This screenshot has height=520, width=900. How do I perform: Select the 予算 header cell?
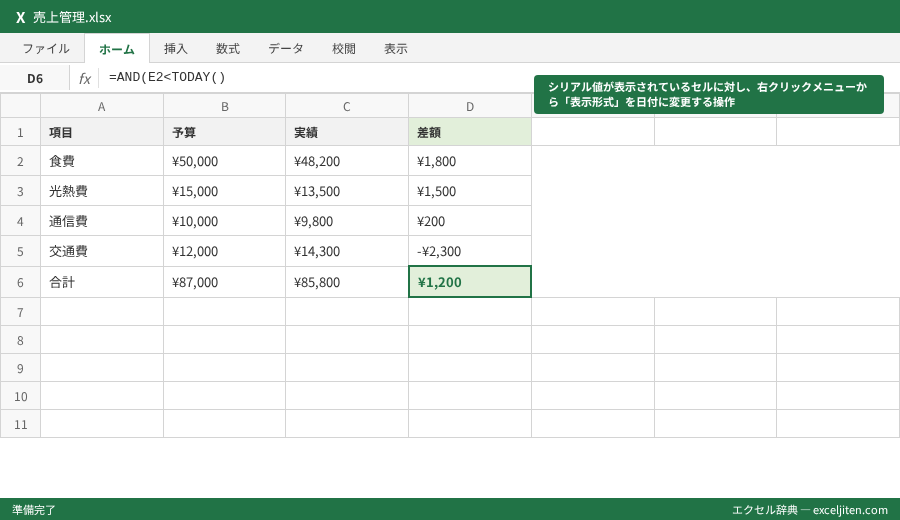224,132
